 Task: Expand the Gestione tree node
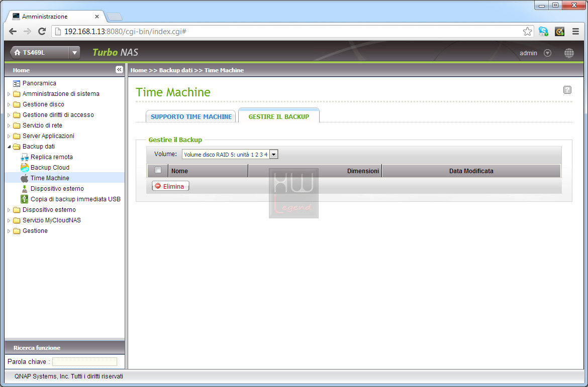[9, 231]
